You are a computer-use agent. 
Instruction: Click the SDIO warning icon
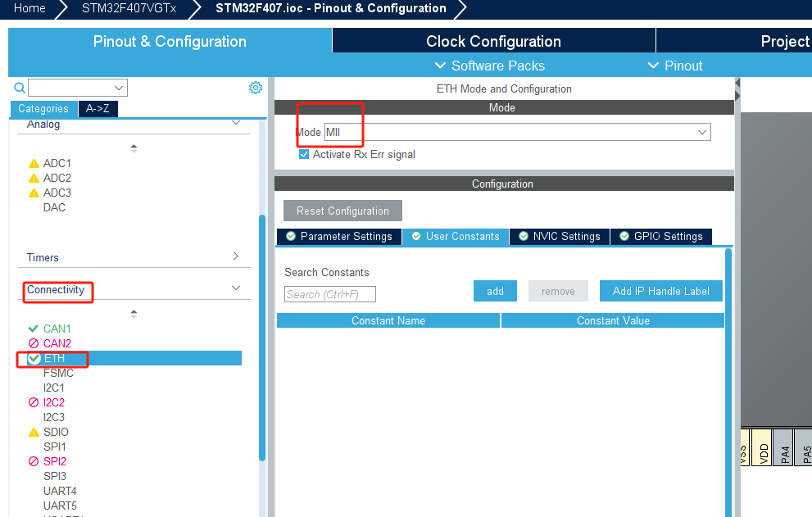(x=34, y=432)
